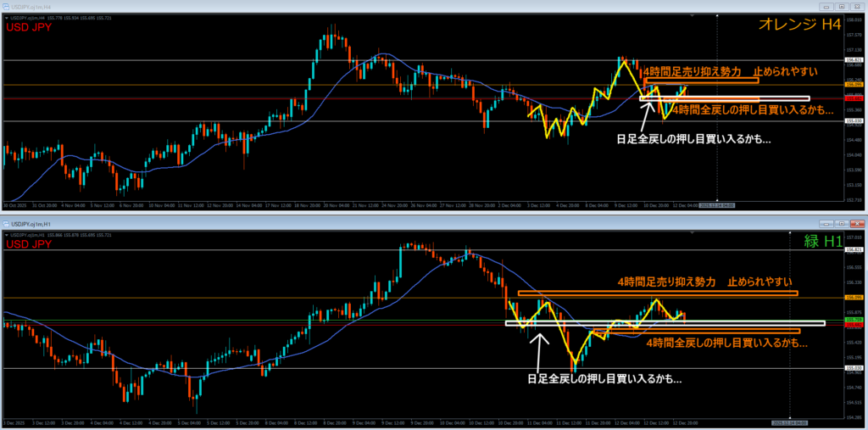Click the 152.710 scale value in H4 chart

pyautogui.click(x=853, y=199)
